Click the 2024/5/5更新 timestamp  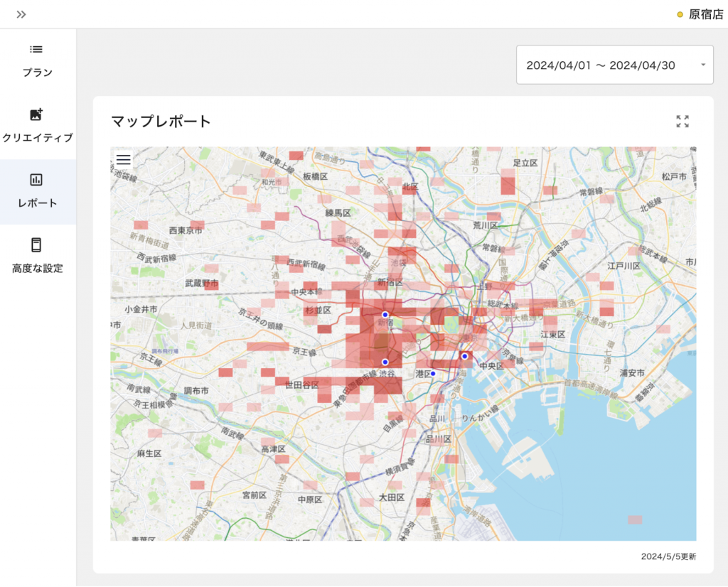668,556
